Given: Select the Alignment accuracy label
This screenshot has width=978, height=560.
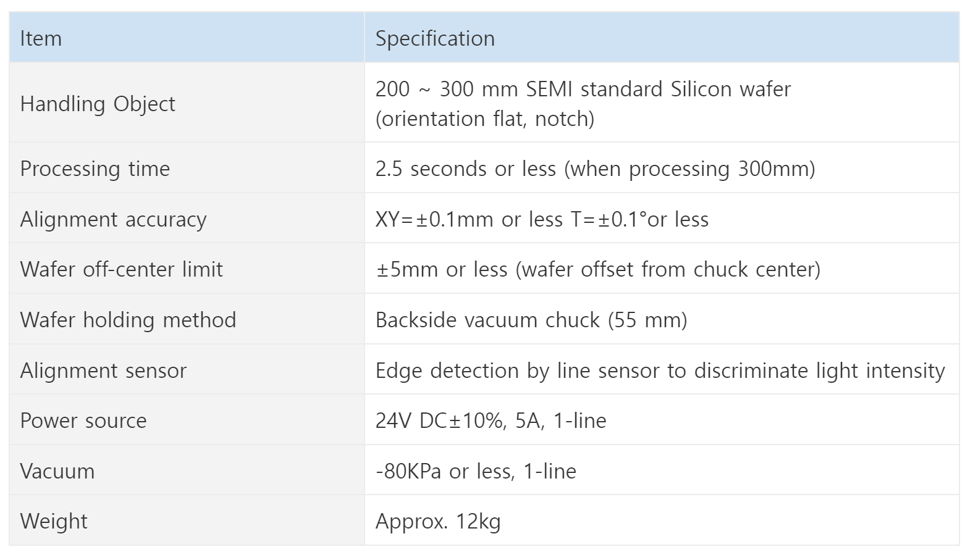Looking at the screenshot, I should (113, 219).
